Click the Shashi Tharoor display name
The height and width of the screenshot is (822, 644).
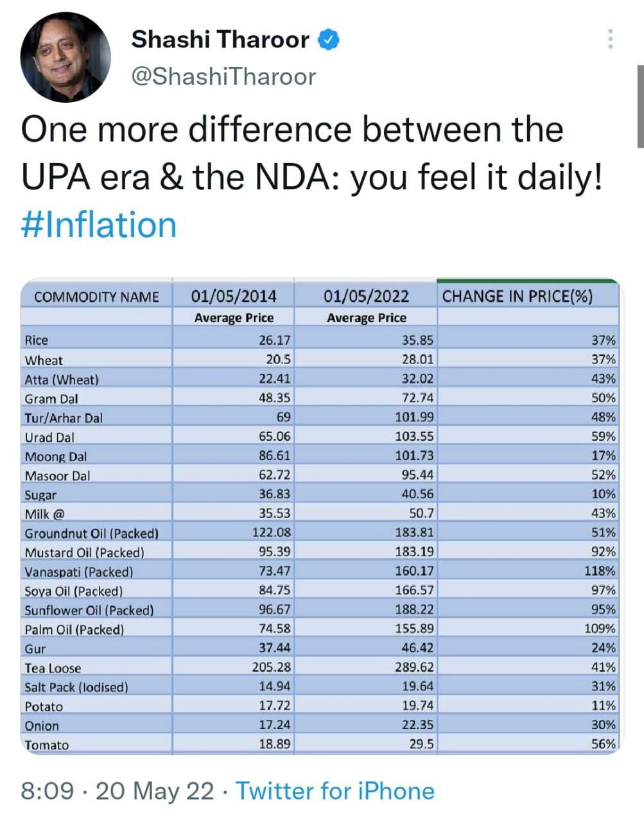coord(220,40)
